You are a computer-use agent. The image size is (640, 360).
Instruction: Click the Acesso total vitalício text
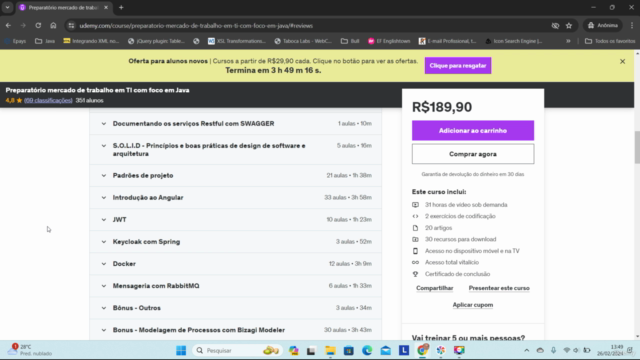click(452, 262)
